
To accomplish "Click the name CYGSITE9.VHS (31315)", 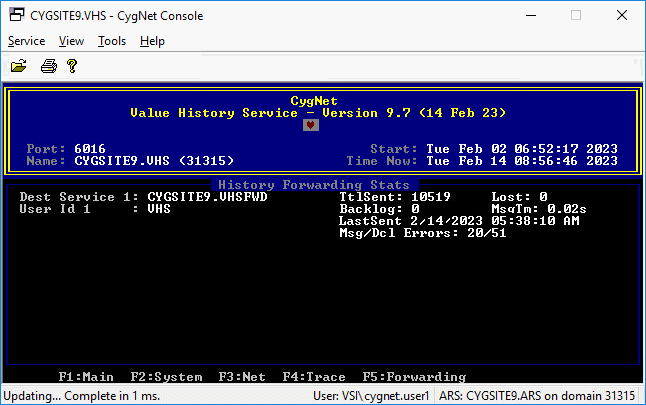I will tap(154, 161).
